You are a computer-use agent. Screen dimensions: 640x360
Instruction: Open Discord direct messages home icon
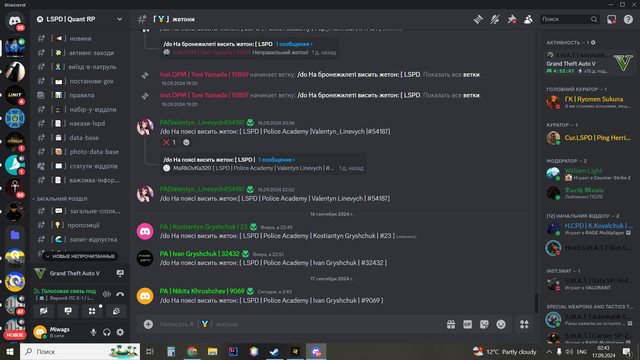pos(15,20)
